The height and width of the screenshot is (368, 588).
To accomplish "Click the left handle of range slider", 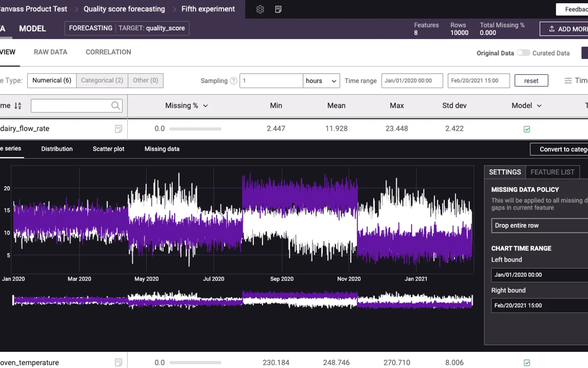I will click(13, 300).
